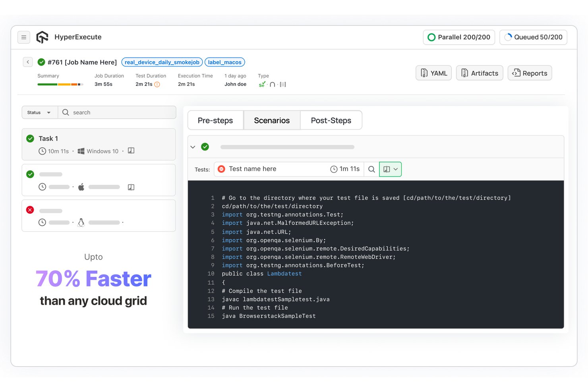588x392 pixels.
Task: Click the red test status icon
Action: tap(222, 169)
